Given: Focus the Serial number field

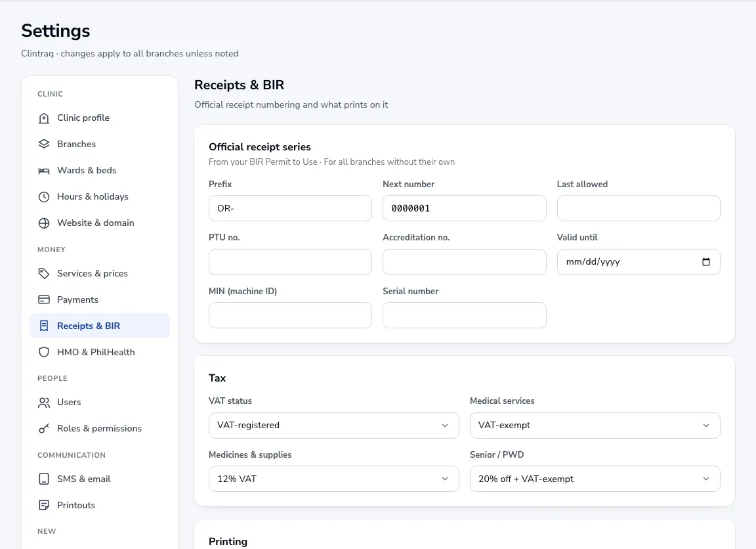Looking at the screenshot, I should [x=465, y=315].
